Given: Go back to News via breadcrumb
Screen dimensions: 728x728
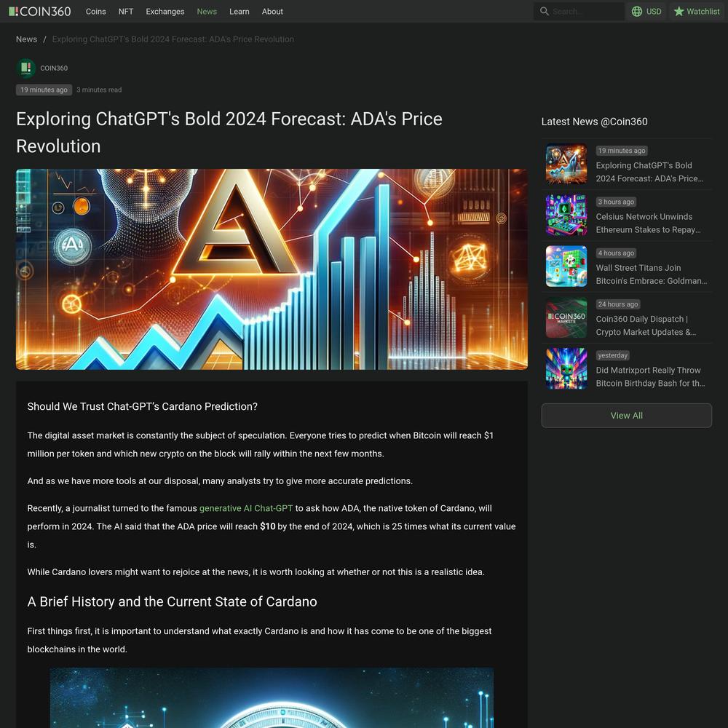Looking at the screenshot, I should 26,39.
